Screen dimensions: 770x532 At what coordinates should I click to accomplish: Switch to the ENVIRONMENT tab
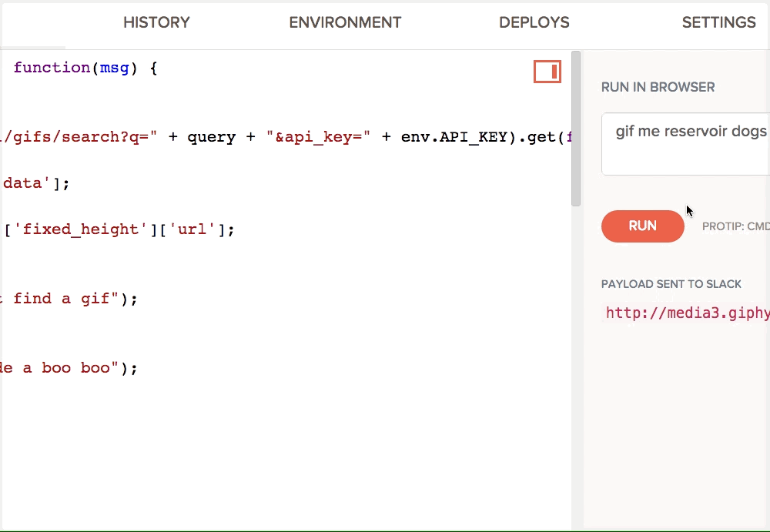click(345, 22)
